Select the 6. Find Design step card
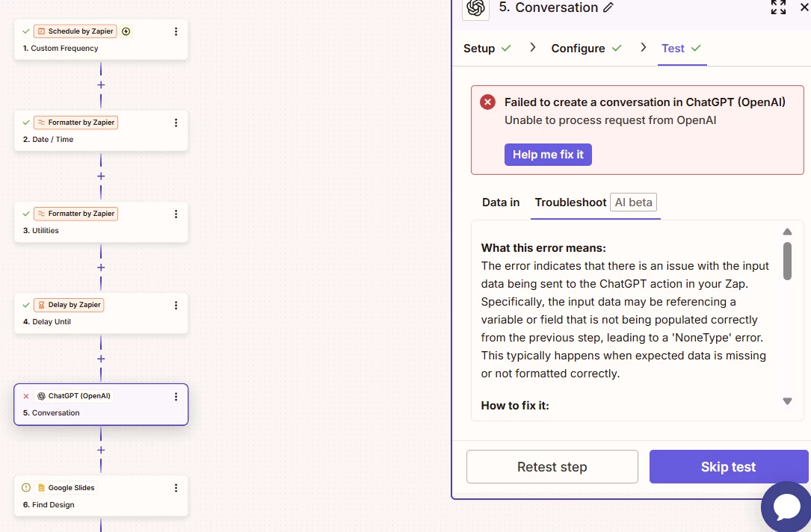 point(101,496)
